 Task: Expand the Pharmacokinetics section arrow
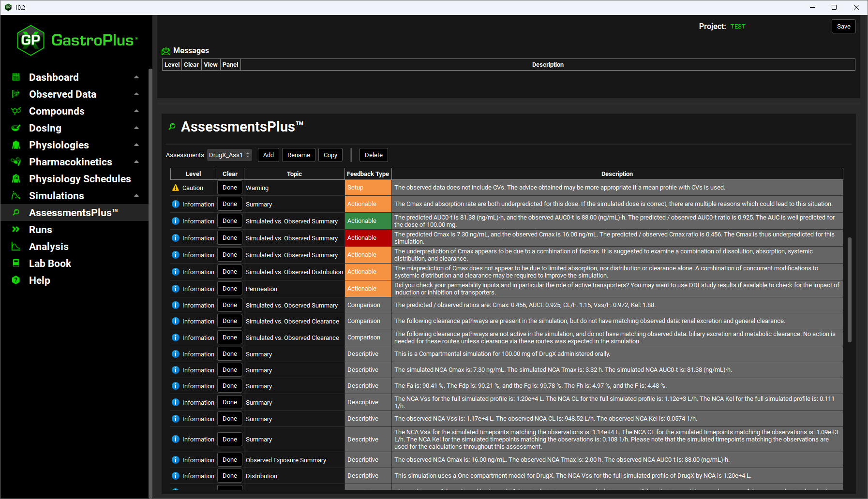pos(136,162)
